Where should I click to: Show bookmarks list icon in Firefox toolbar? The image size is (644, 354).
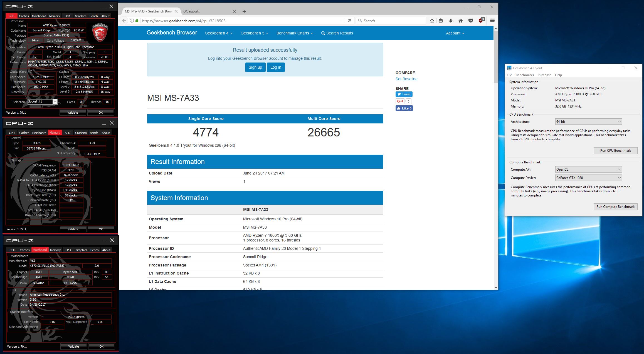tap(441, 21)
